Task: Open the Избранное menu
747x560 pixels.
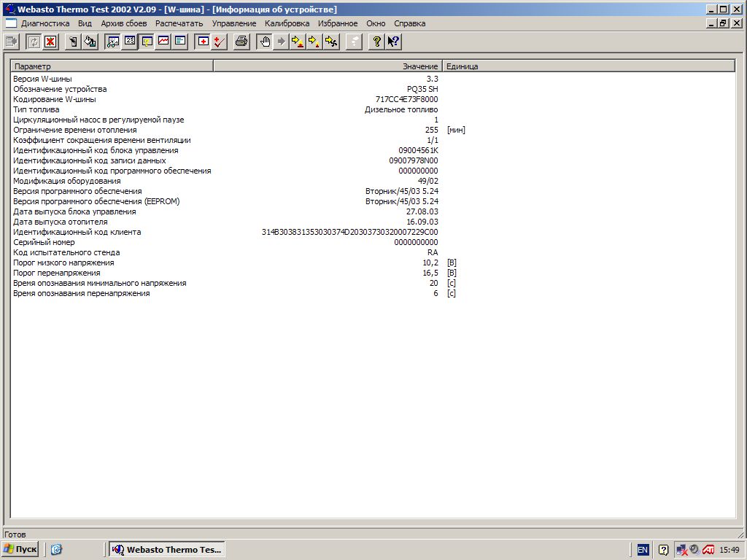Action: (338, 23)
